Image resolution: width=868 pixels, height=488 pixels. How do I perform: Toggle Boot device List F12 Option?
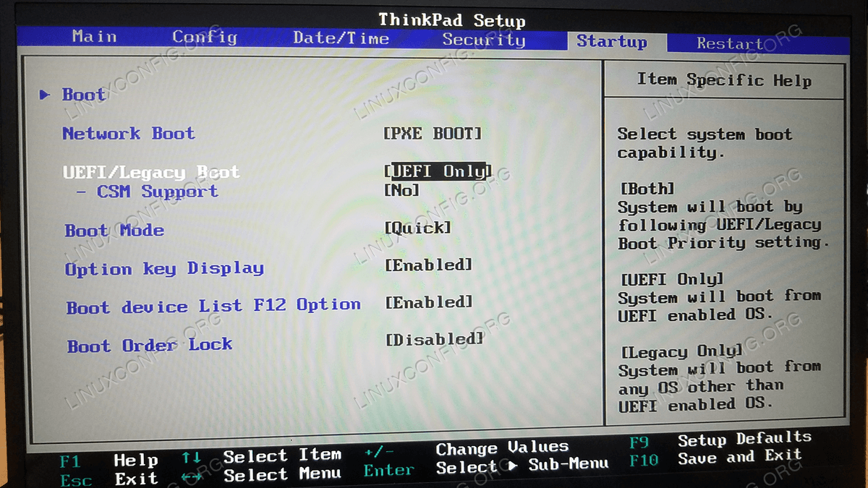pyautogui.click(x=428, y=303)
